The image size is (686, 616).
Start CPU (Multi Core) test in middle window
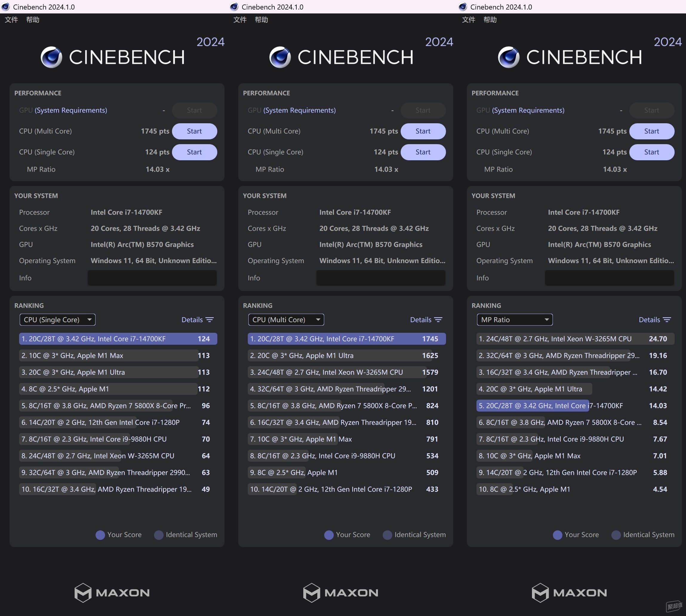click(423, 131)
